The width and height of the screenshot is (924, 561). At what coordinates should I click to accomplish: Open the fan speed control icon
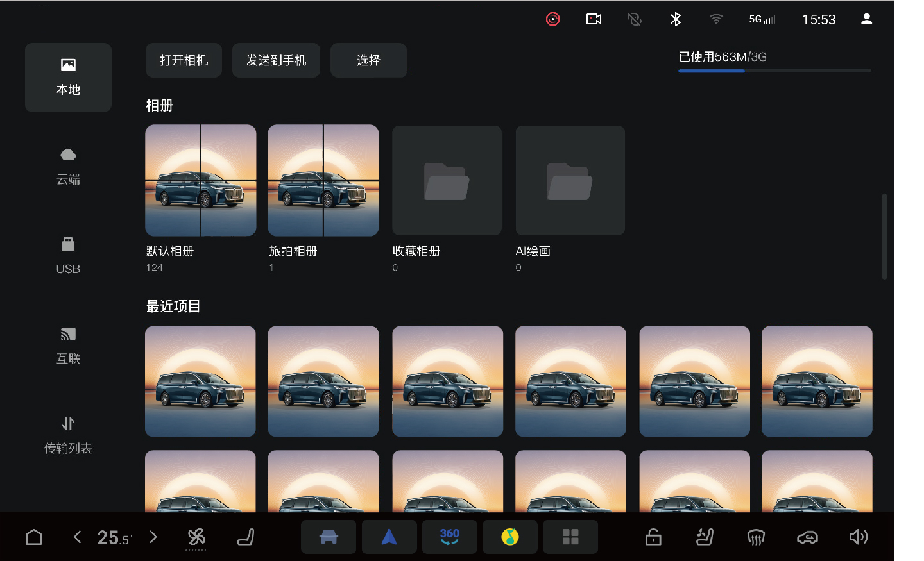(x=196, y=539)
